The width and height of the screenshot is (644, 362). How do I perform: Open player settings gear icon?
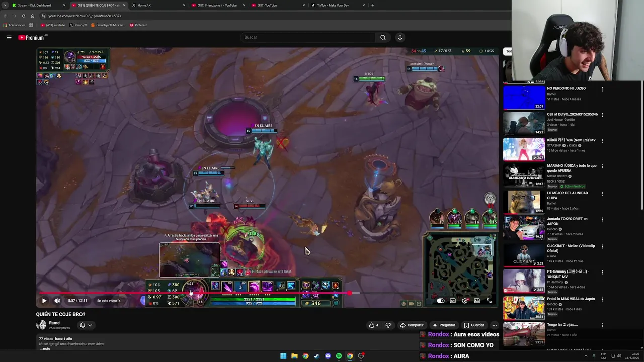tap(465, 301)
